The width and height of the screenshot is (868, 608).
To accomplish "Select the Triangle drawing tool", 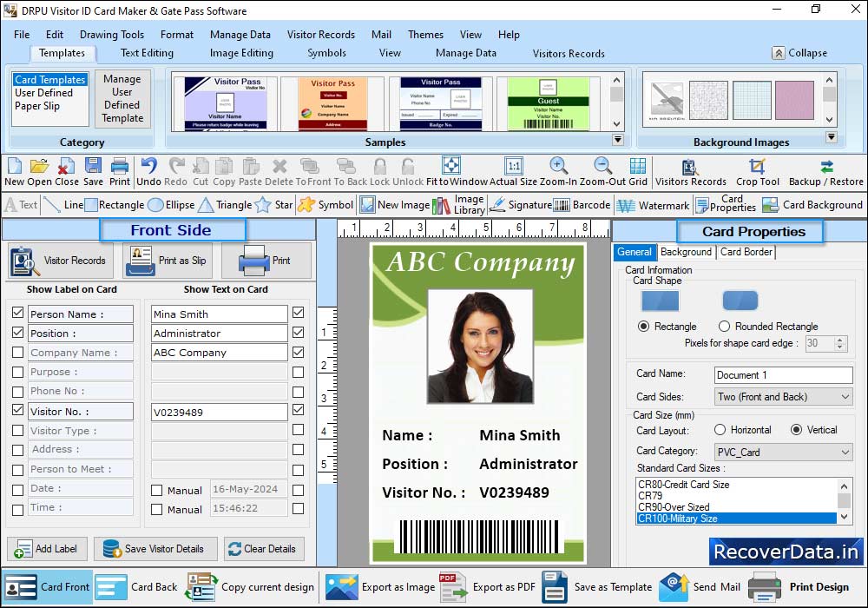I will (x=225, y=205).
